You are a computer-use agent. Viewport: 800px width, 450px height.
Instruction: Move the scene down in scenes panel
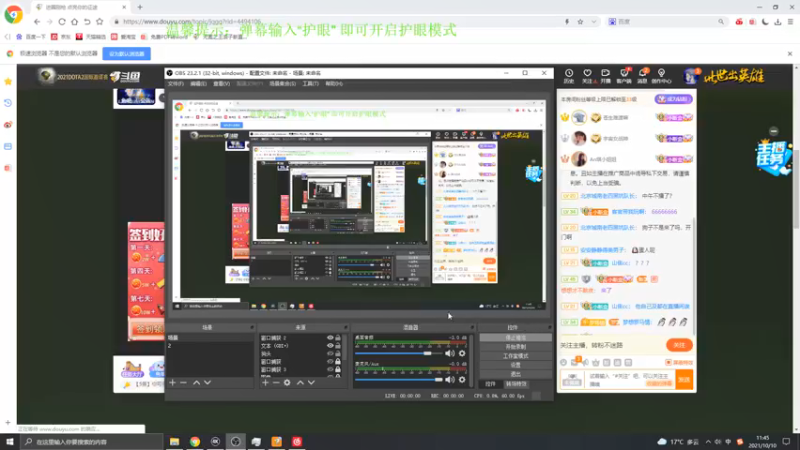click(x=208, y=383)
